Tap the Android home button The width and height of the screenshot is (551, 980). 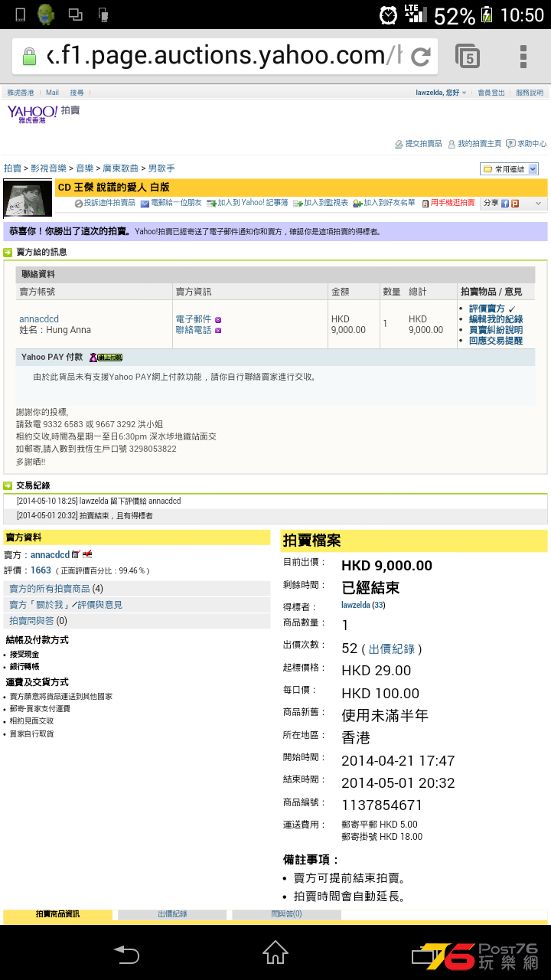pyautogui.click(x=275, y=953)
